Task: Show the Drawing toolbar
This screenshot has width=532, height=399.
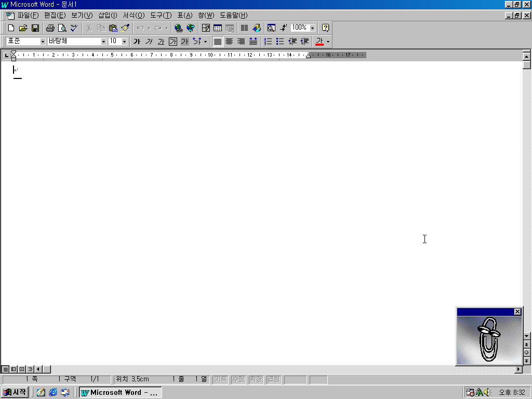Action: point(257,28)
